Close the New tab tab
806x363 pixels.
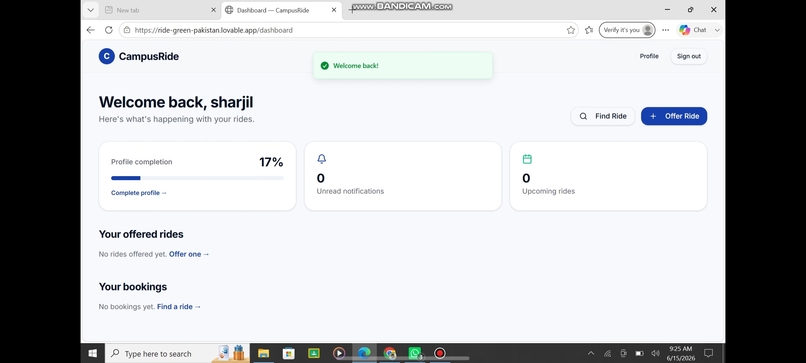coord(213,10)
